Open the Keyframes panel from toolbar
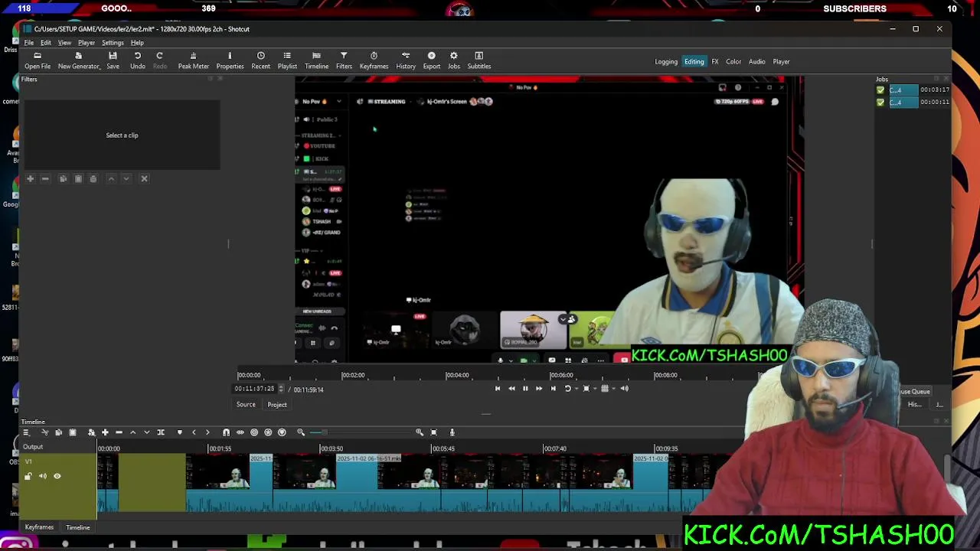The width and height of the screenshot is (980, 551). 374,60
